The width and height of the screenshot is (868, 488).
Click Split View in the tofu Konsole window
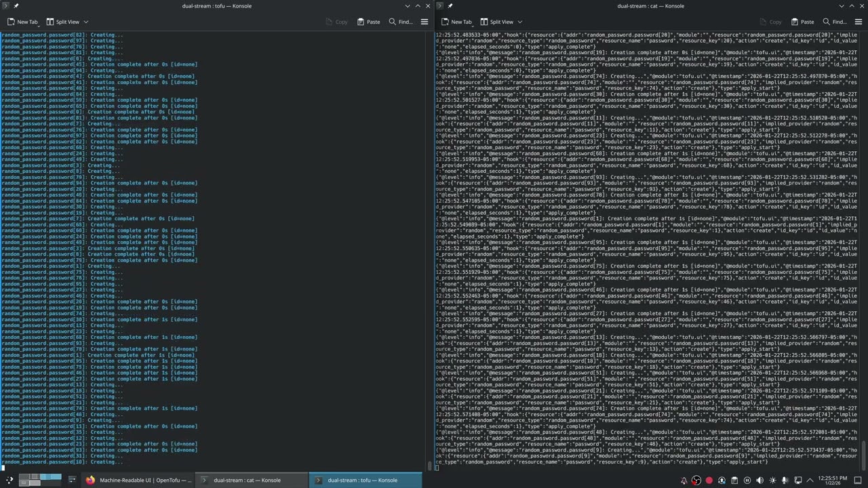point(62,22)
